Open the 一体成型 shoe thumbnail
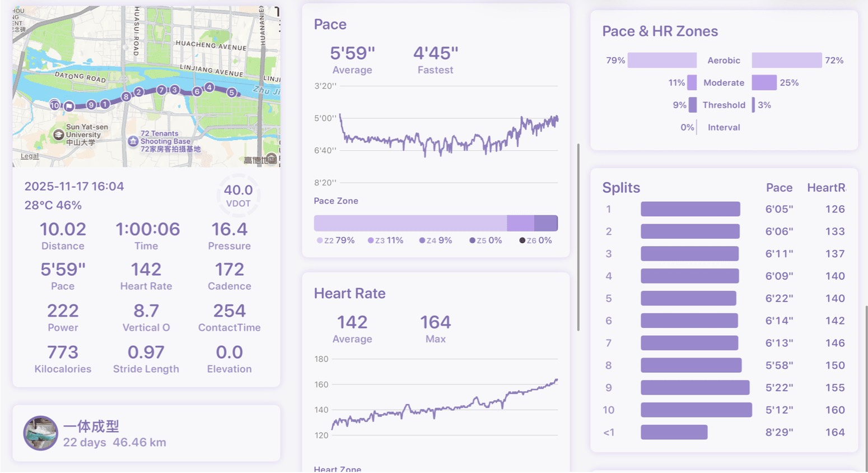The width and height of the screenshot is (868, 473). (40, 433)
